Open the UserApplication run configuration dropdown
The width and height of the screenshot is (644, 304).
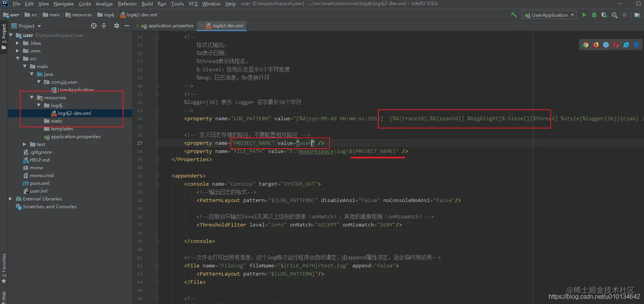click(549, 15)
